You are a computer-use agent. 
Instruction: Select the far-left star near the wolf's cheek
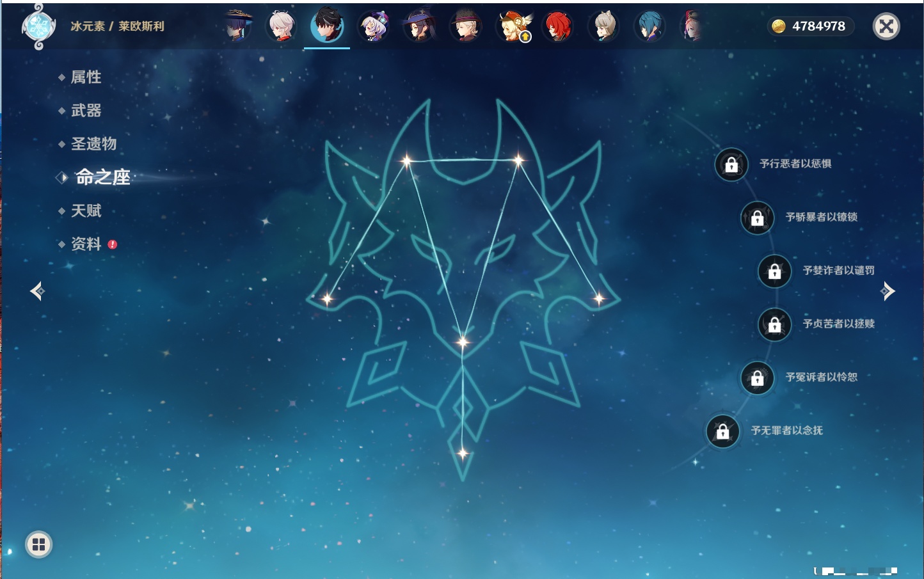[x=327, y=298]
